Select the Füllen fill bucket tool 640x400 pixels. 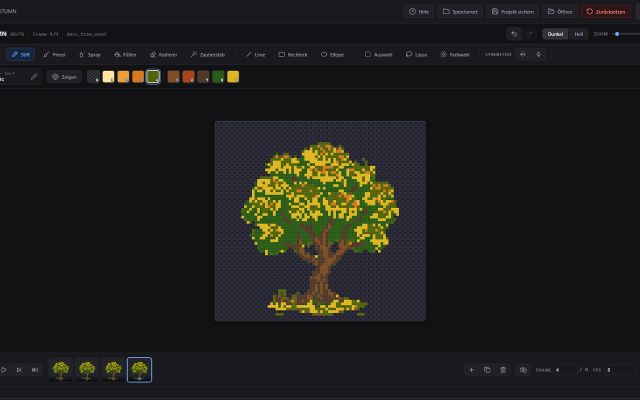125,54
